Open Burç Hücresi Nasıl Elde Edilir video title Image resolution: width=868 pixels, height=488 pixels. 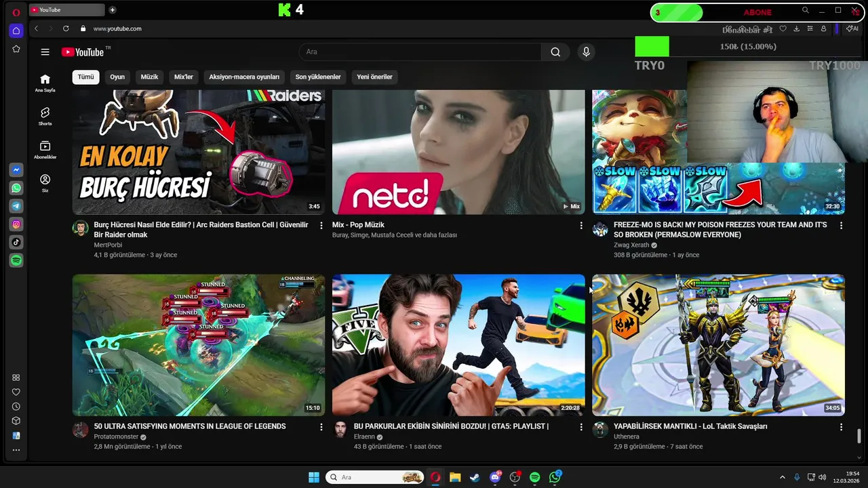click(201, 230)
